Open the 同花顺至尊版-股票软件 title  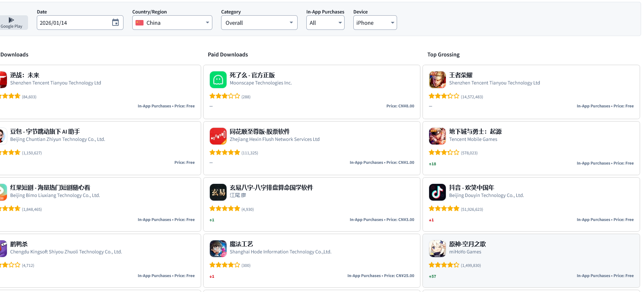pos(260,132)
